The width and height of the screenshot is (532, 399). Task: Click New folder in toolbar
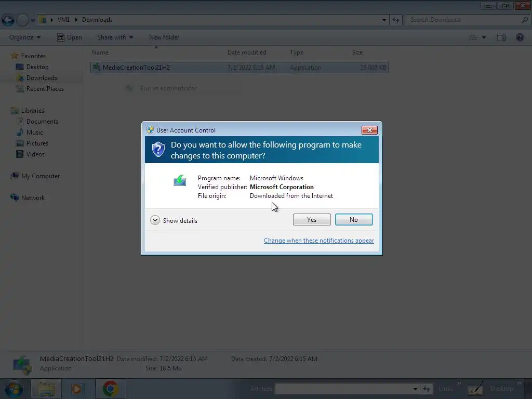click(x=164, y=37)
